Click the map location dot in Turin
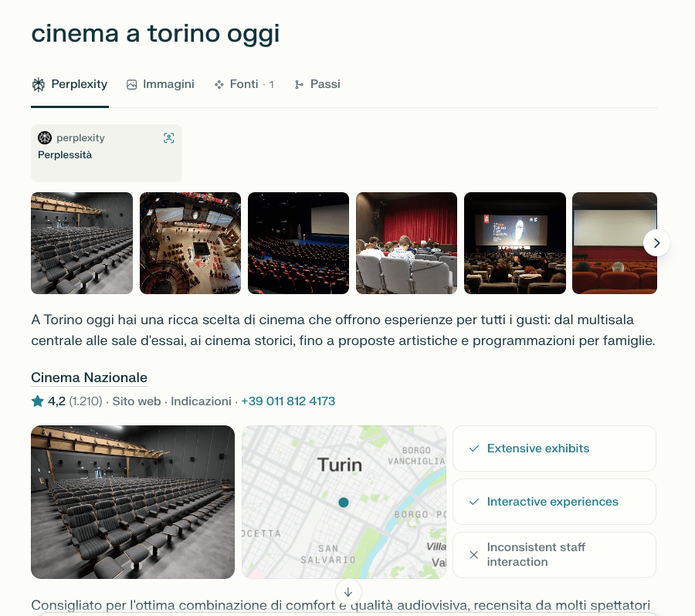This screenshot has height=616, width=695. point(344,503)
